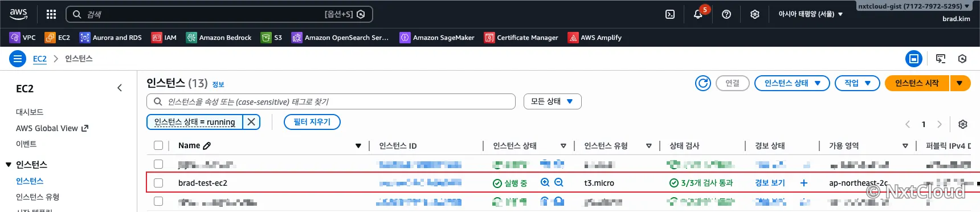
Task: Check the first instance row checkbox
Action: click(158, 164)
